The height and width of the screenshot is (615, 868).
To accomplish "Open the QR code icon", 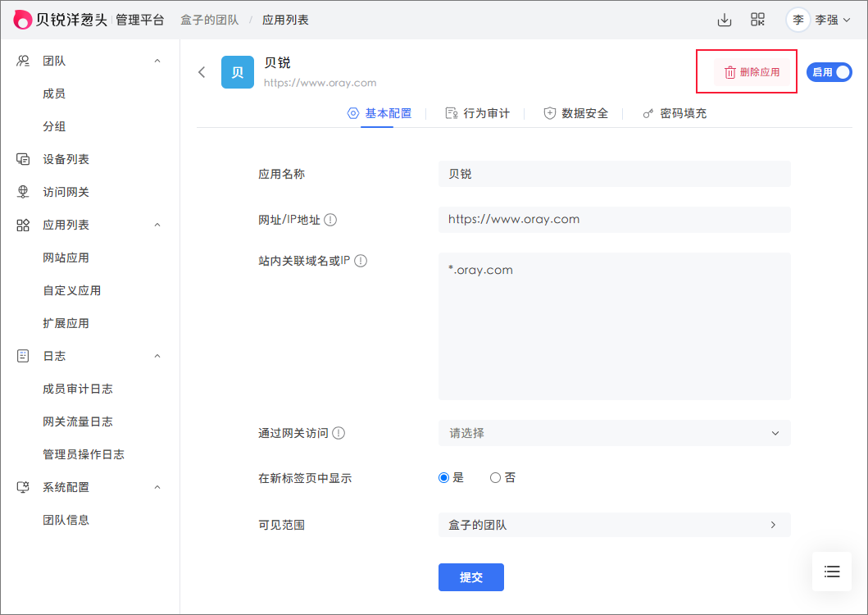I will click(757, 20).
